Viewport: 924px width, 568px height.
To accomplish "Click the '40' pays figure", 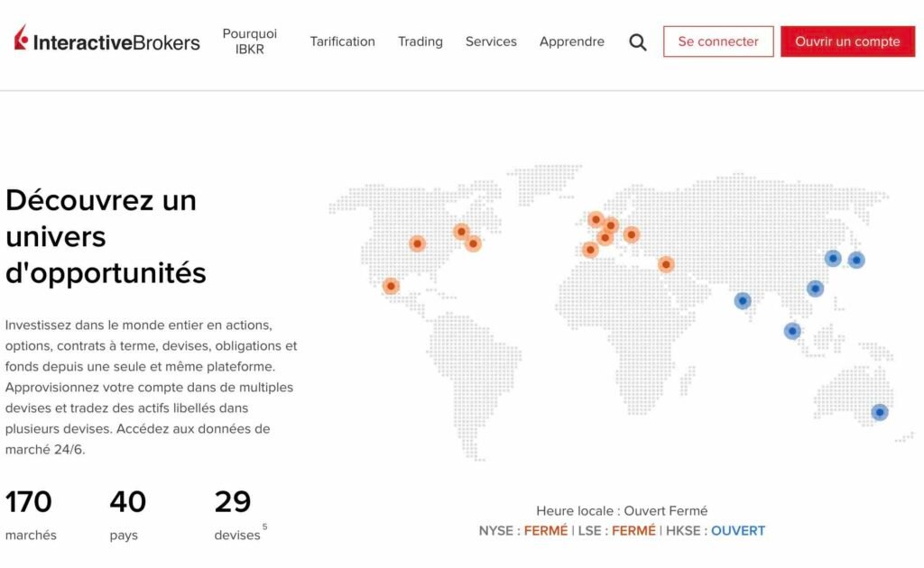I will tap(127, 502).
